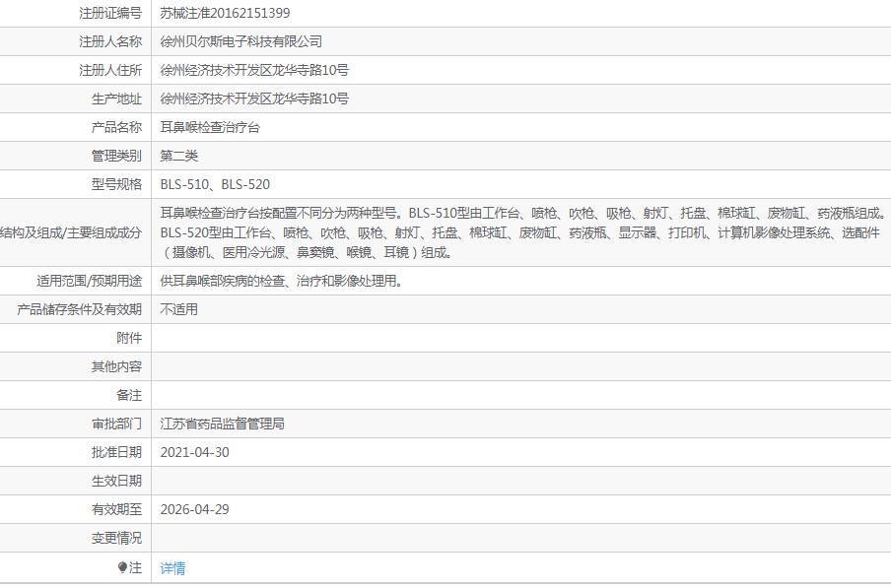This screenshot has width=891, height=588.
Task: Click the 结构及组成/主要组成成分 label
Action: [71, 232]
